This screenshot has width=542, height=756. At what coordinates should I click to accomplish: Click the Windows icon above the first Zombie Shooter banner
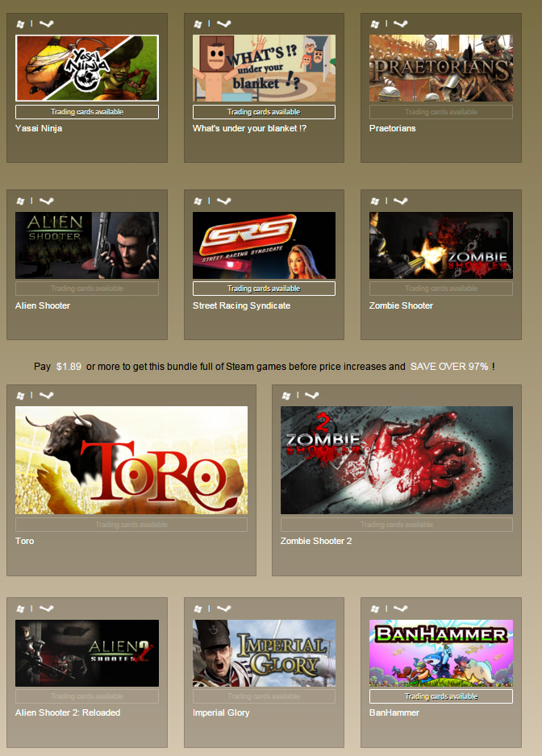pyautogui.click(x=374, y=201)
